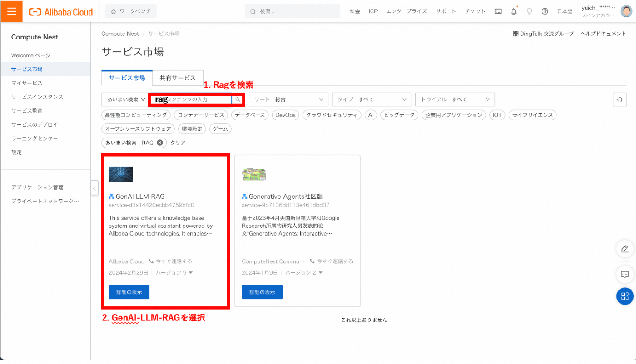The width and height of the screenshot is (636, 364).
Task: Click the Generative Agents社区版 thumbnail
Action: 254,174
